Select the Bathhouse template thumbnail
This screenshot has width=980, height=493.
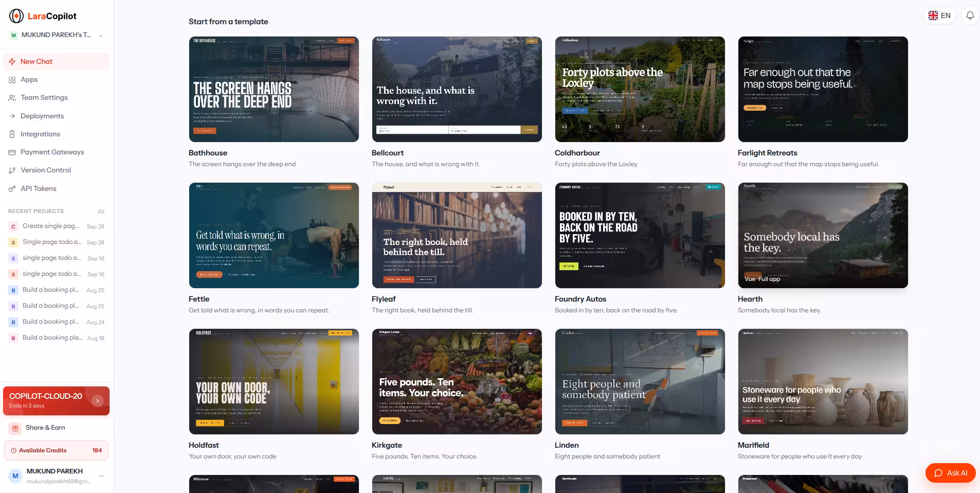pyautogui.click(x=274, y=89)
